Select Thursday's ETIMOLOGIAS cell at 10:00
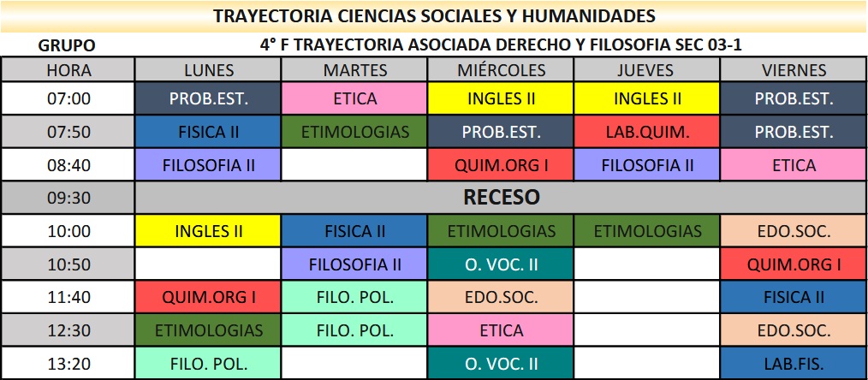The width and height of the screenshot is (868, 380). 647,231
